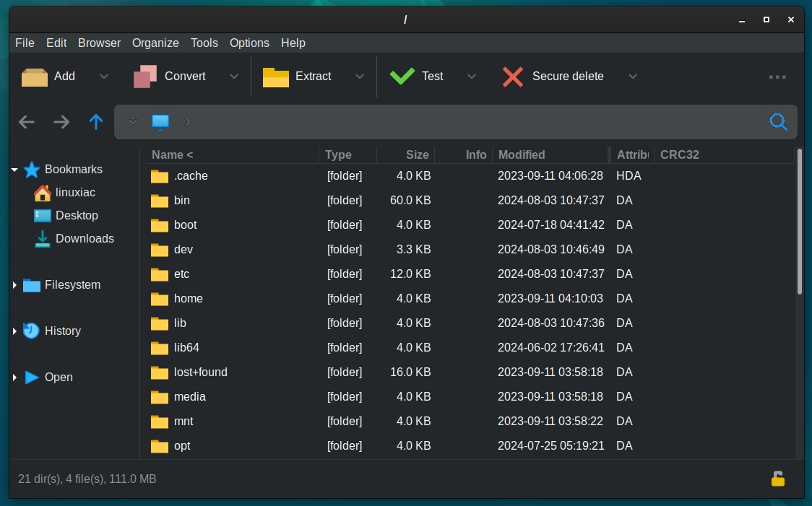This screenshot has height=506, width=812.
Task: Click status text '21 dir(s), 4 file(s), 111.0 MB'
Action: (x=87, y=479)
